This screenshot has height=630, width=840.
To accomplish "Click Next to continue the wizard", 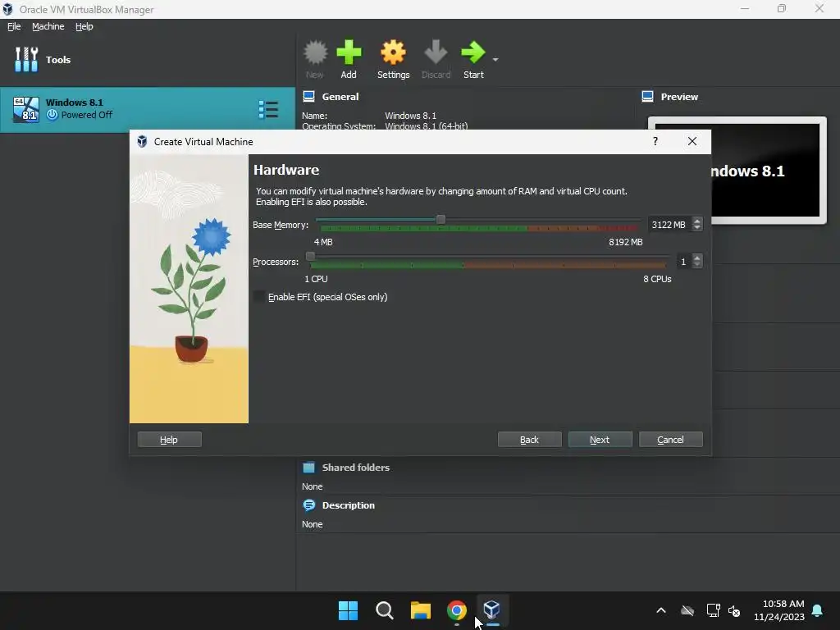I will point(600,440).
